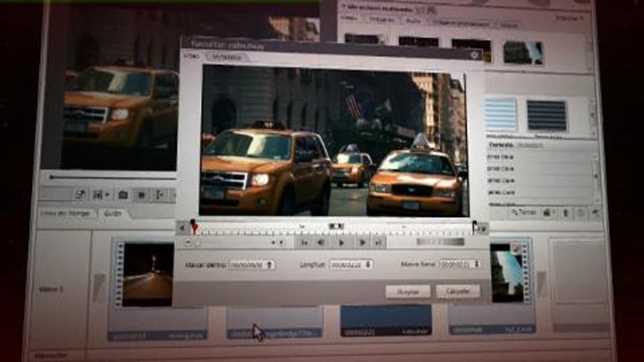The width and height of the screenshot is (644, 362).
Task: Click the left scroll arrow of the trim ruler
Action: [182, 228]
